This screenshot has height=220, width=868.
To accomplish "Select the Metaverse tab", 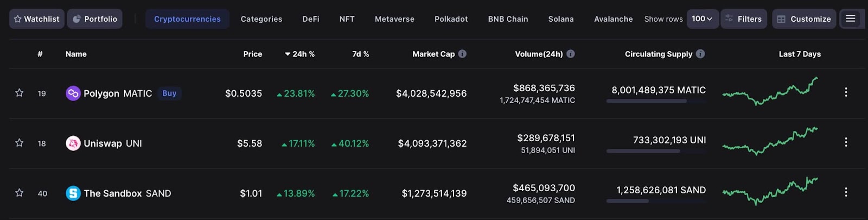I will point(394,19).
